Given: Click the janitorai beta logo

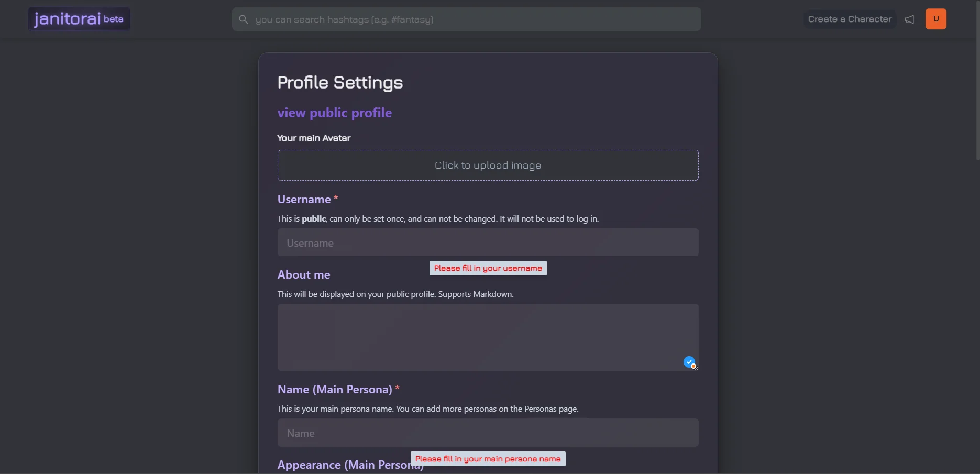Looking at the screenshot, I should click(x=79, y=19).
